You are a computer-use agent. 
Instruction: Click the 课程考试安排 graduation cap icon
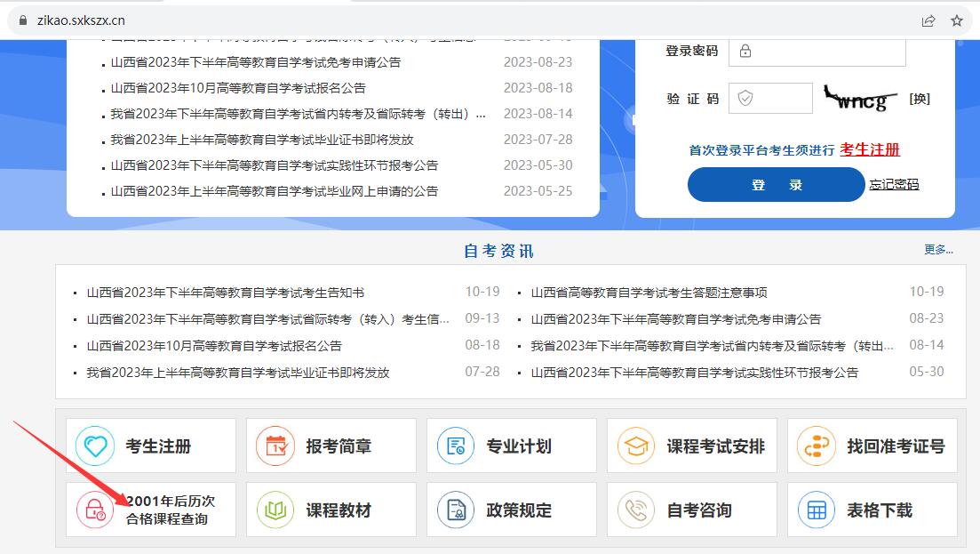pos(636,446)
